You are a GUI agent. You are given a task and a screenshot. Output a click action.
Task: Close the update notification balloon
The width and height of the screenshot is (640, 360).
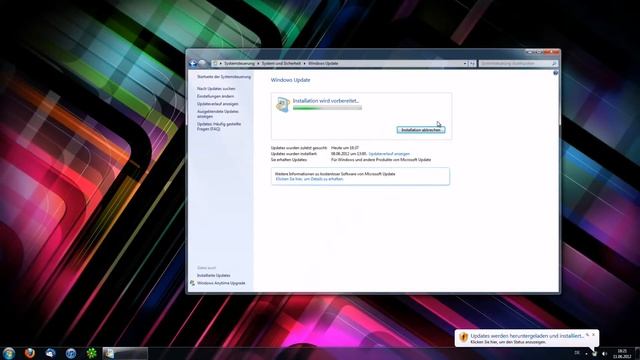[x=593, y=335]
